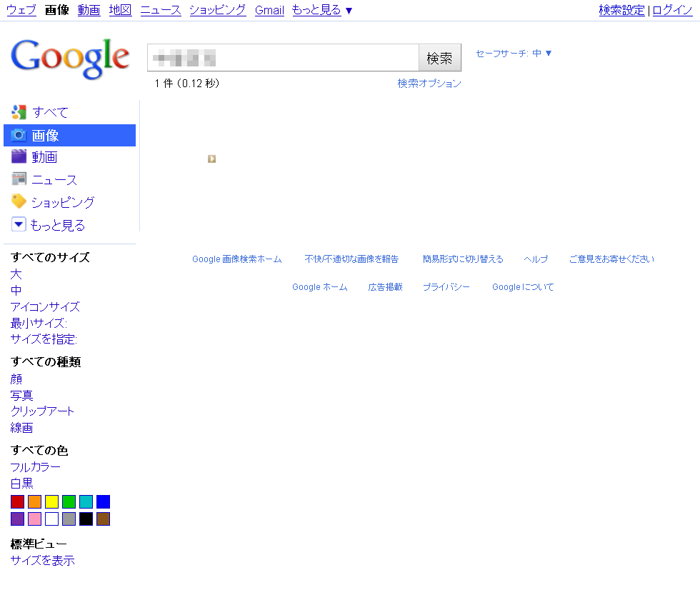Open the セーフサーチ: 中 dropdown

click(514, 54)
